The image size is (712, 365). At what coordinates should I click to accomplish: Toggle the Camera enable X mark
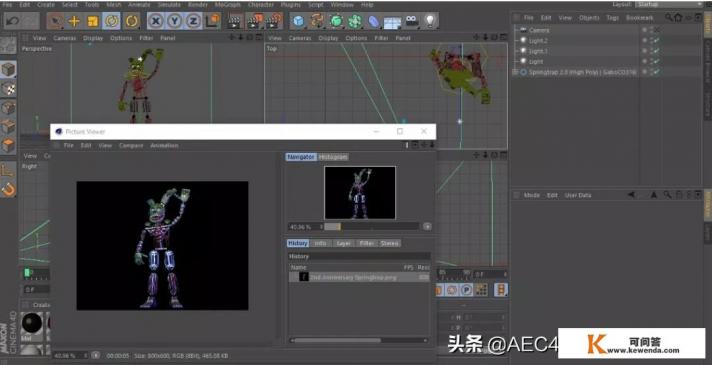657,30
